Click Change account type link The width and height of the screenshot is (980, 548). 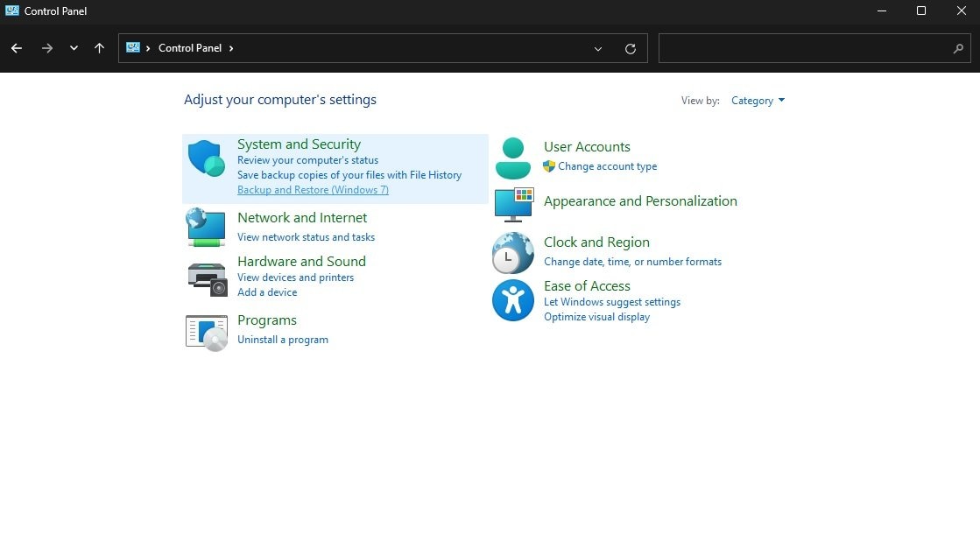tap(607, 166)
